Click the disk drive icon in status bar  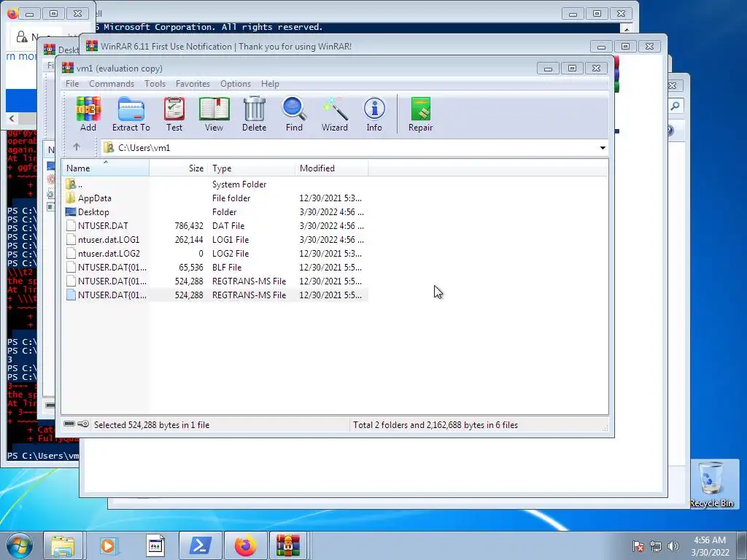pyautogui.click(x=69, y=424)
